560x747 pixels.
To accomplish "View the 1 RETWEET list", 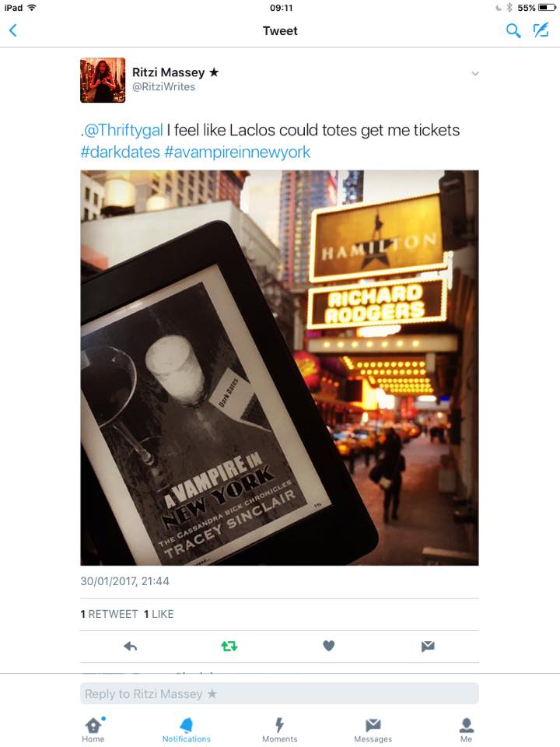I will [x=109, y=614].
